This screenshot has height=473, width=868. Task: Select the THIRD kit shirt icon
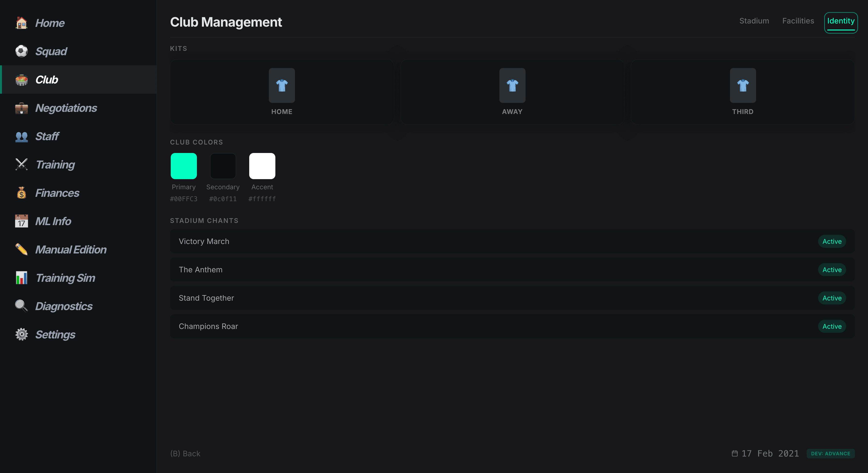[x=743, y=85]
